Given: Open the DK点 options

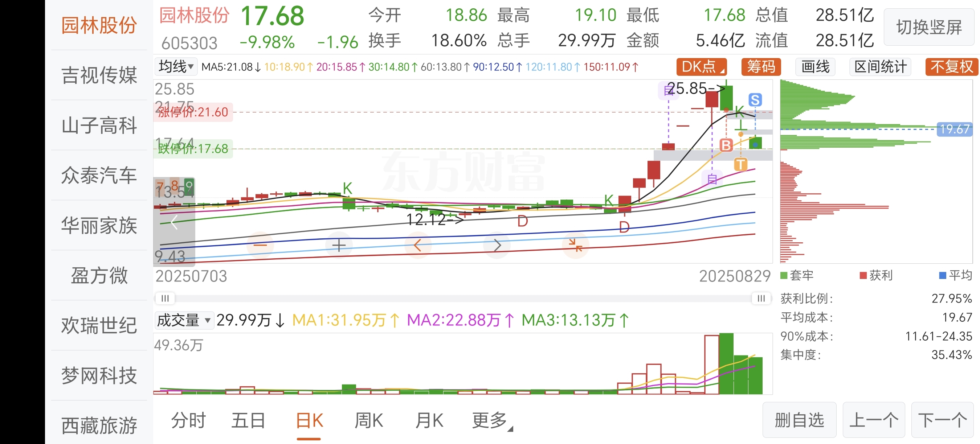Looking at the screenshot, I should pyautogui.click(x=702, y=67).
